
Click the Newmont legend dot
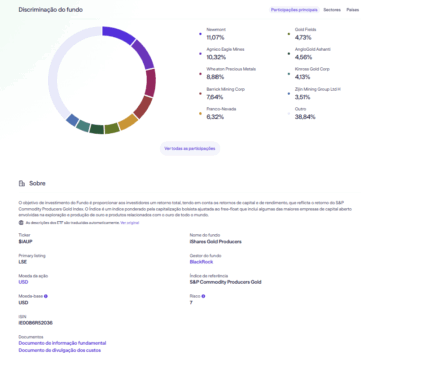point(200,34)
